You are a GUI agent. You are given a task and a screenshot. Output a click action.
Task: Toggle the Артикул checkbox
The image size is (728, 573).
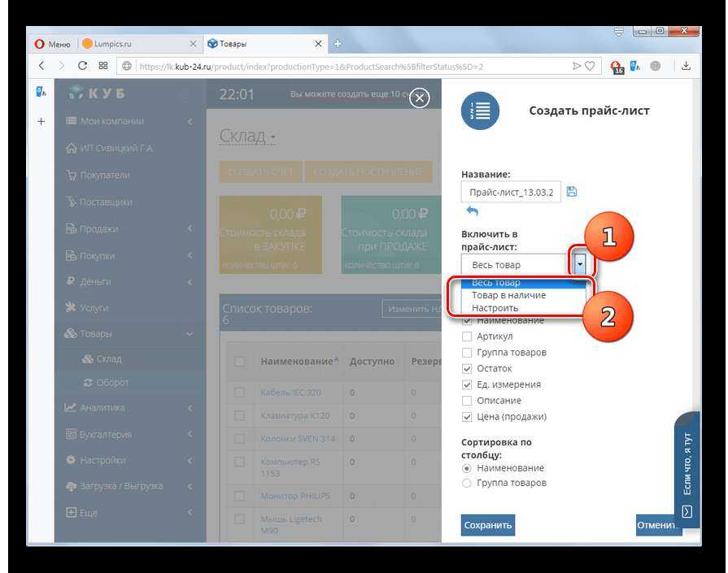467,336
